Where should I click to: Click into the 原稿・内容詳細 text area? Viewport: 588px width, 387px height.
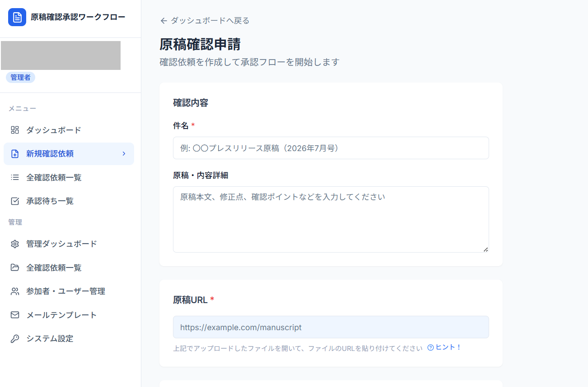[331, 219]
